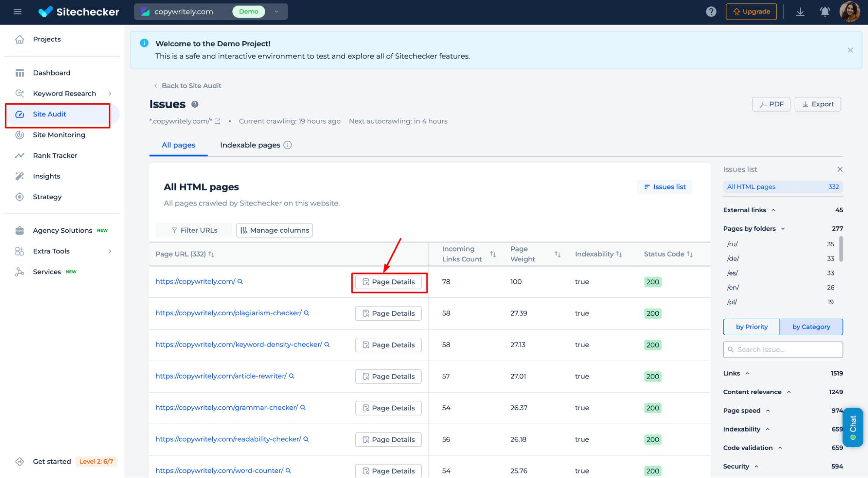
Task: Go back to Site Audit
Action: pyautogui.click(x=188, y=86)
